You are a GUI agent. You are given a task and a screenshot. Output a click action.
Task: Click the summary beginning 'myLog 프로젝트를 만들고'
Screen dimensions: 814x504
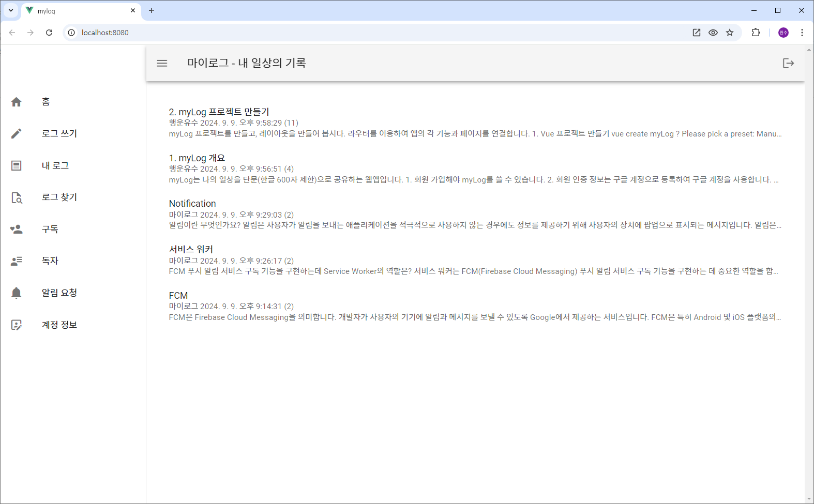click(475, 134)
